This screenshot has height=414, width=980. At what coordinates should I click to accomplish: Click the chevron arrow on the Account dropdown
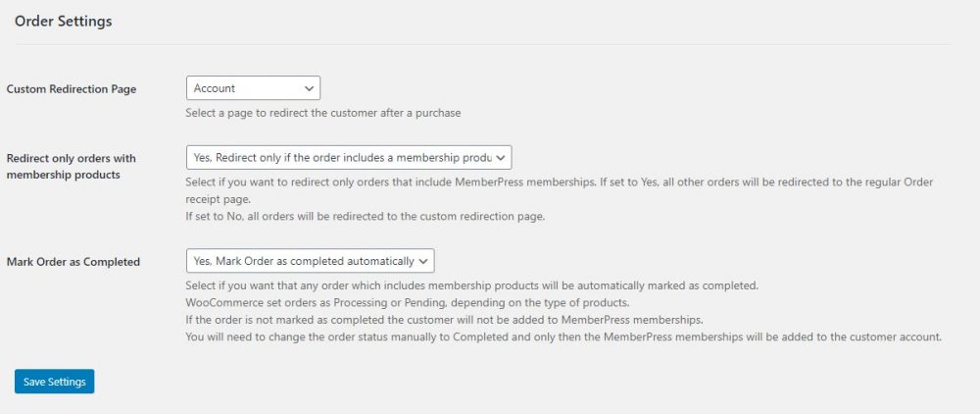(x=310, y=88)
